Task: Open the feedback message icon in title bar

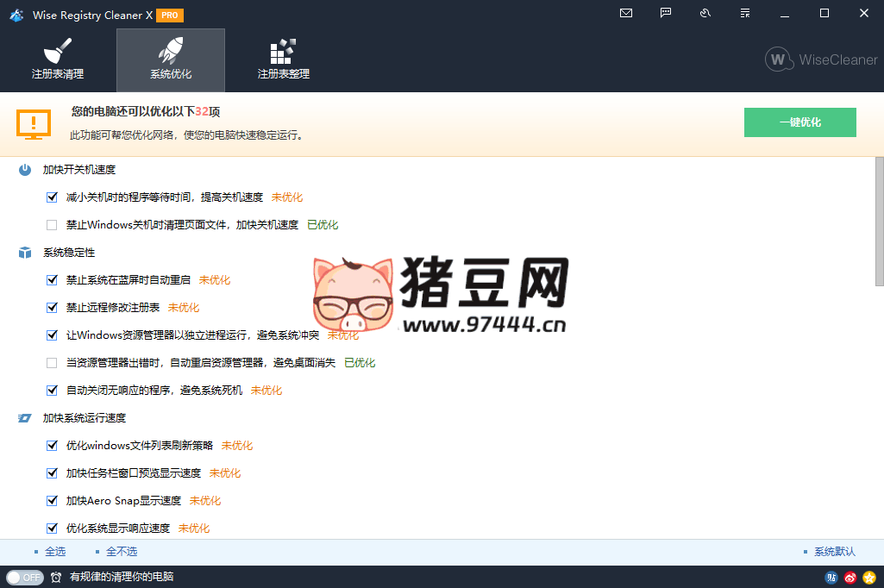Action: (x=664, y=13)
